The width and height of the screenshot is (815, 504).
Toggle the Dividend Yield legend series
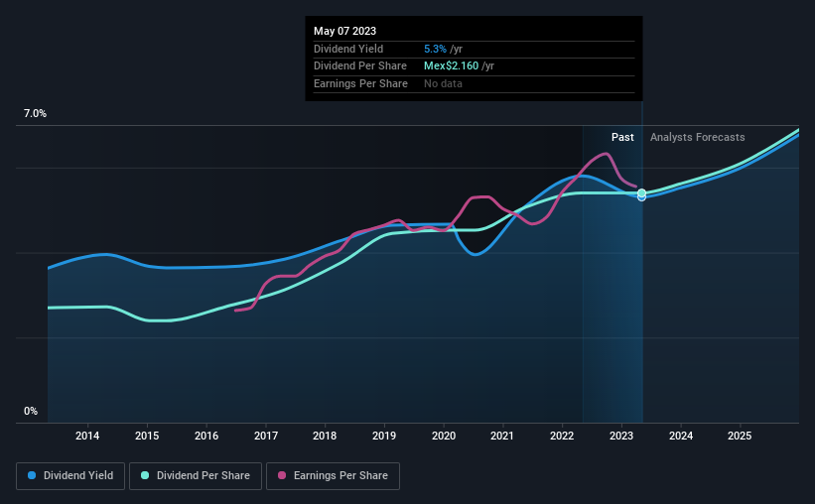[70, 476]
